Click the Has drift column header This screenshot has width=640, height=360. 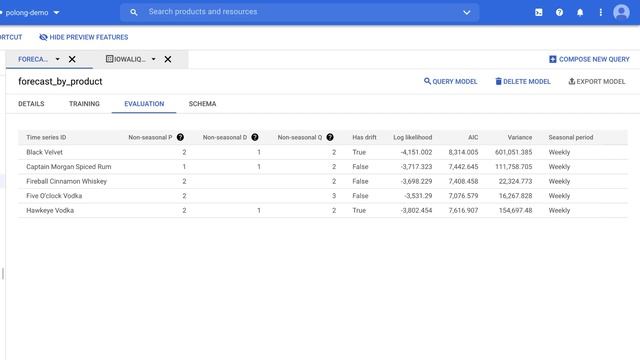[364, 137]
